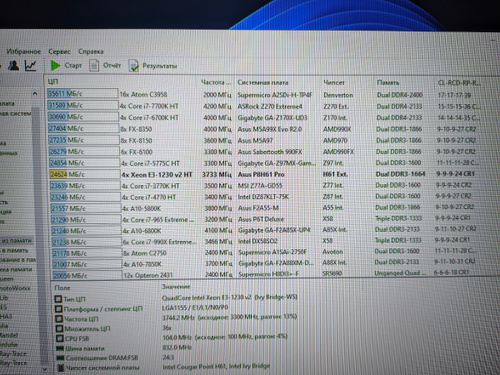Open the Справка menu

point(91,52)
